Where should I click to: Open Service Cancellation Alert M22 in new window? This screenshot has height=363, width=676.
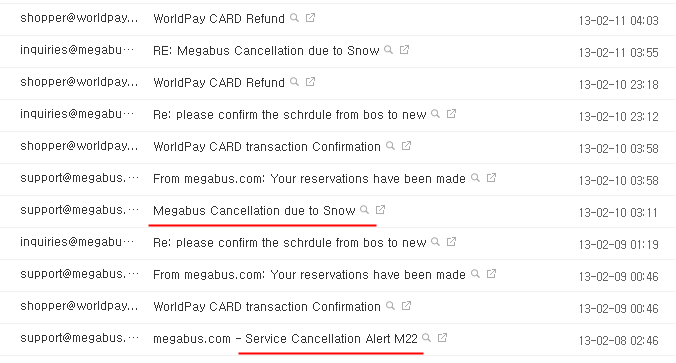(442, 338)
